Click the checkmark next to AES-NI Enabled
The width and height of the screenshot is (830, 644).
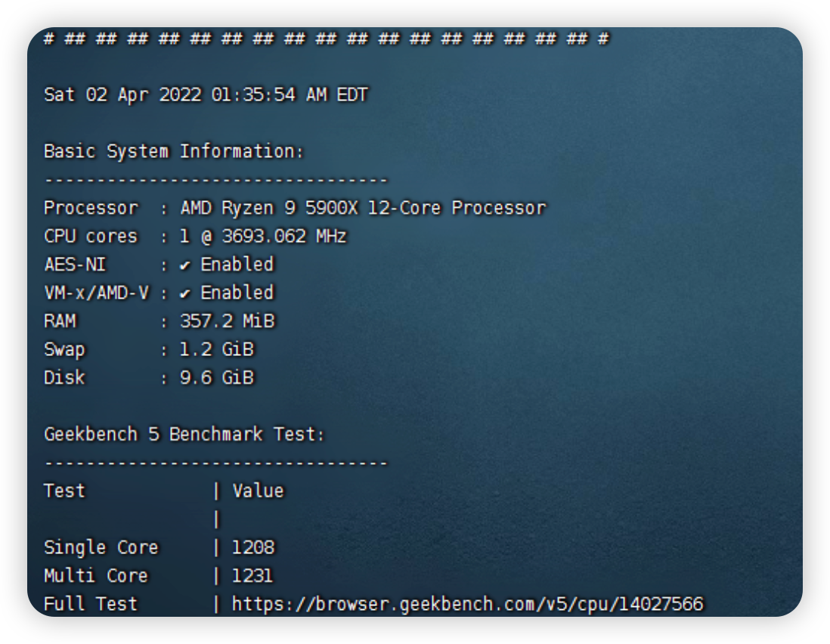[x=184, y=265]
